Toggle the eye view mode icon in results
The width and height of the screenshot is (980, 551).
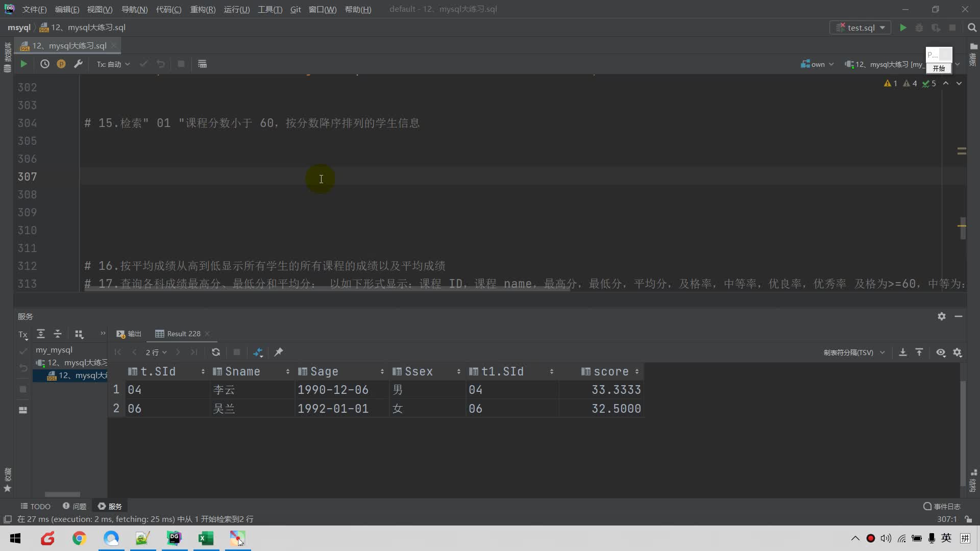[x=941, y=352]
